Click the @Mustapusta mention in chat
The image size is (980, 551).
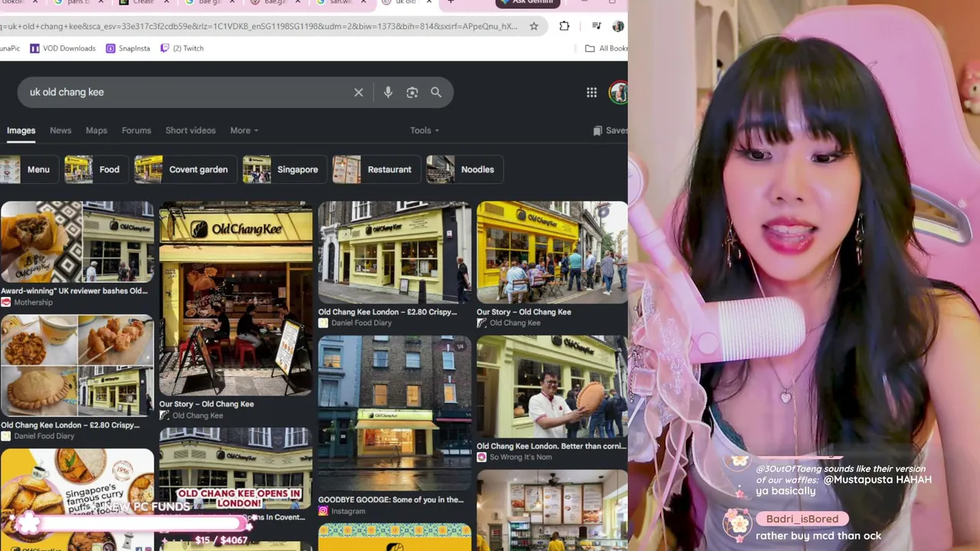859,480
